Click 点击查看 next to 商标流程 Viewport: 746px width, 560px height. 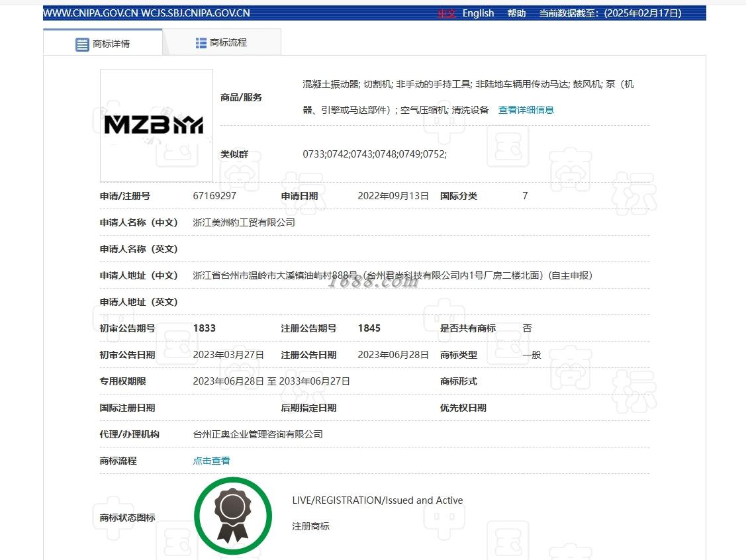pyautogui.click(x=211, y=461)
